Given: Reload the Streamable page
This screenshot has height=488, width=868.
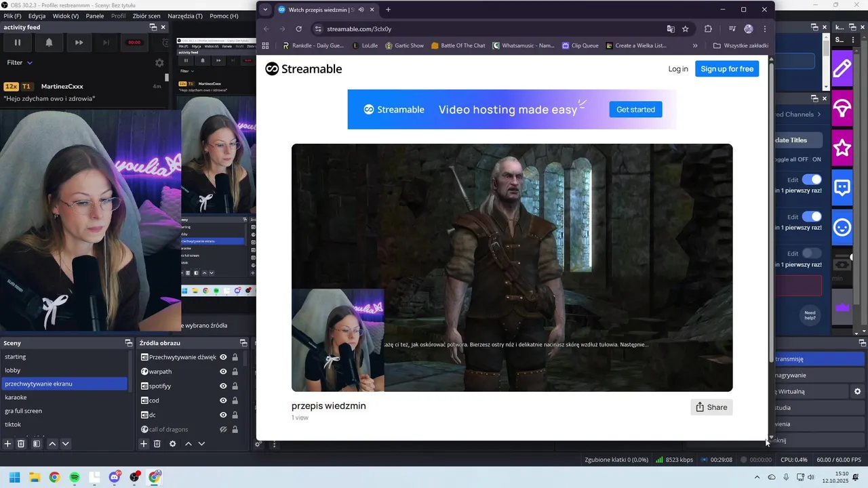Looking at the screenshot, I should pyautogui.click(x=298, y=29).
